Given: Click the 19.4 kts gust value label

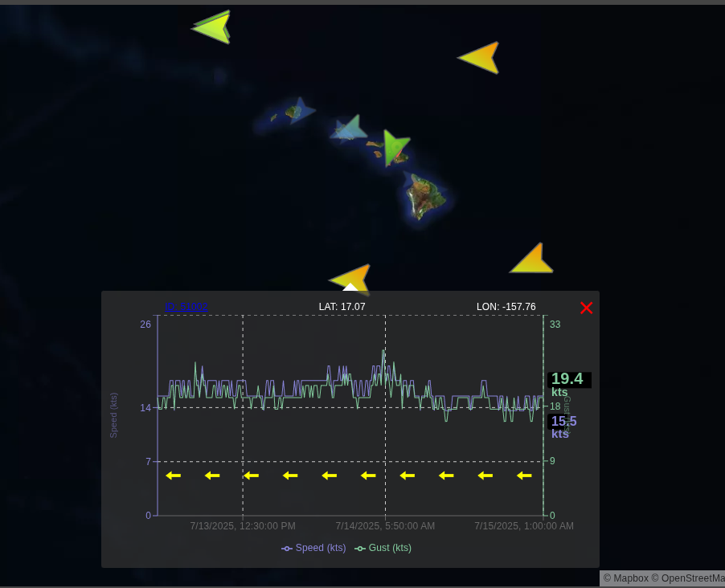Looking at the screenshot, I should point(567,385).
